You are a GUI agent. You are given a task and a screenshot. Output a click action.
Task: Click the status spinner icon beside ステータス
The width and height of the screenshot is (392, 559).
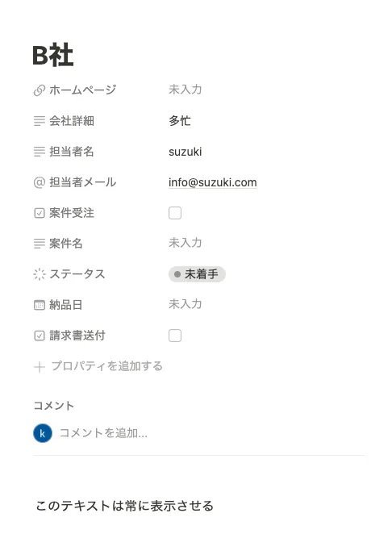click(x=40, y=274)
